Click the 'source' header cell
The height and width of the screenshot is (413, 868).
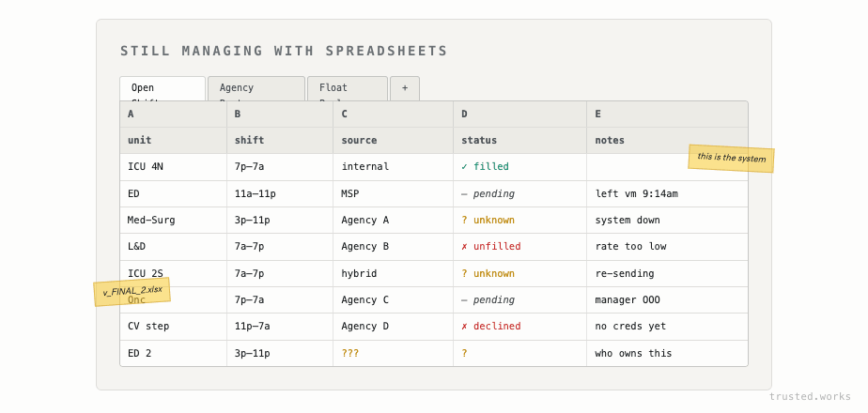[393, 141]
